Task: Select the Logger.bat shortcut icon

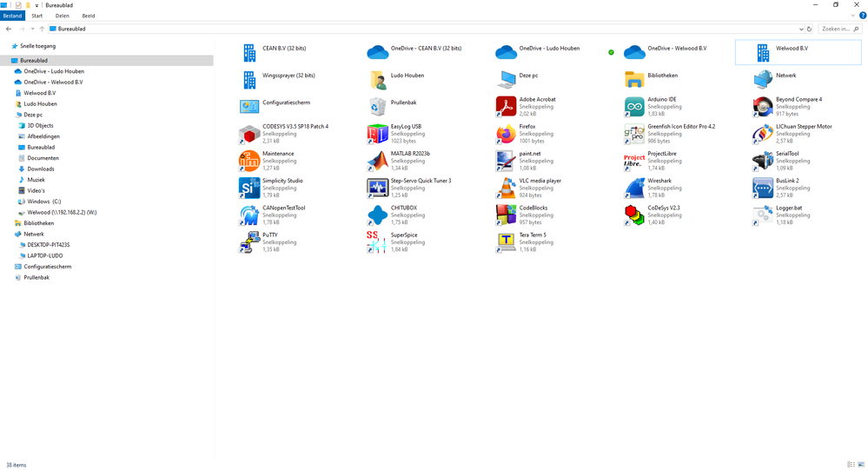Action: [x=763, y=215]
